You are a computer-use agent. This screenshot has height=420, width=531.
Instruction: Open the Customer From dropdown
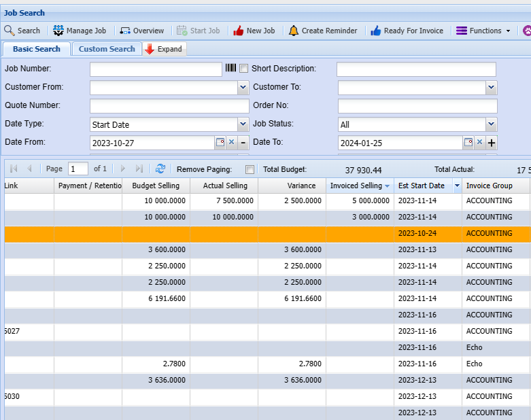tap(243, 88)
